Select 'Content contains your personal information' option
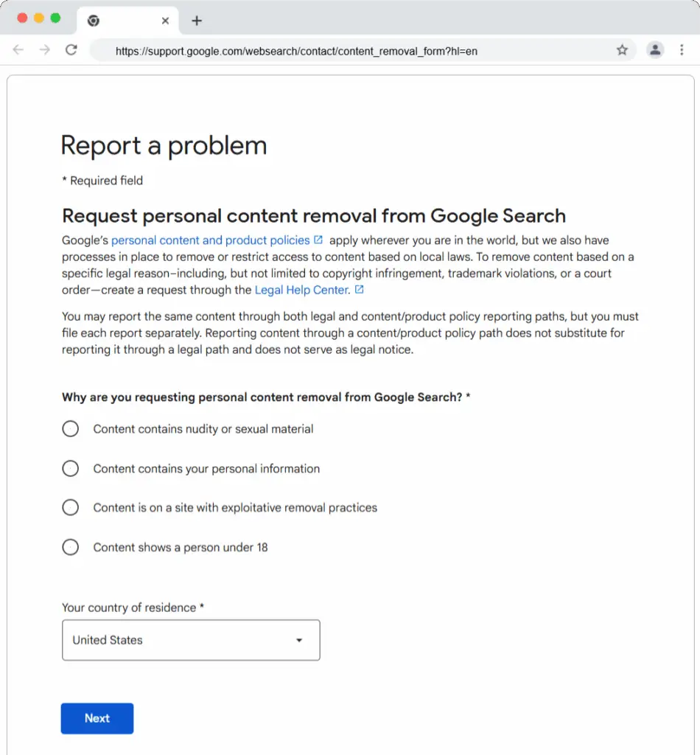Image resolution: width=700 pixels, height=755 pixels. pyautogui.click(x=71, y=469)
